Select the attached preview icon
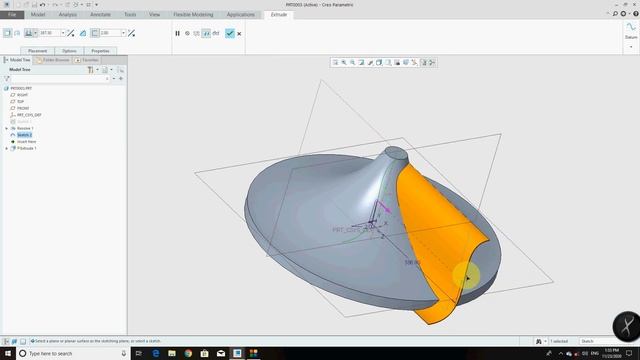 pyautogui.click(x=206, y=33)
